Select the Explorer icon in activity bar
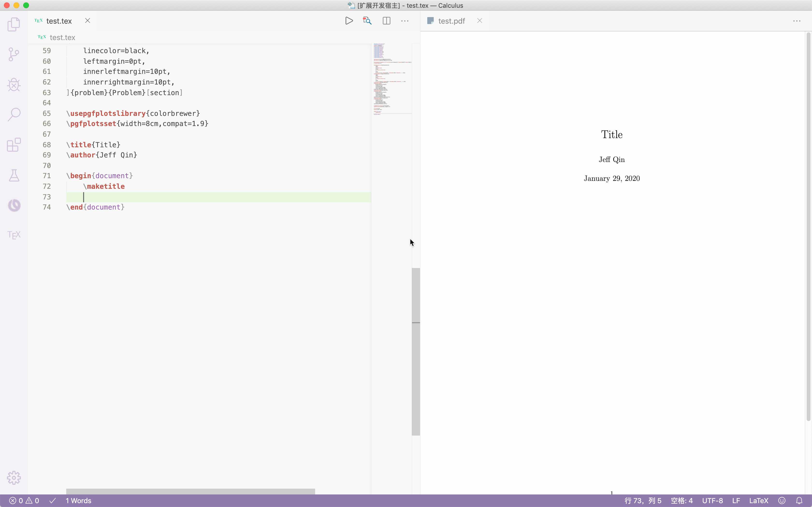This screenshot has height=507, width=812. 14,24
